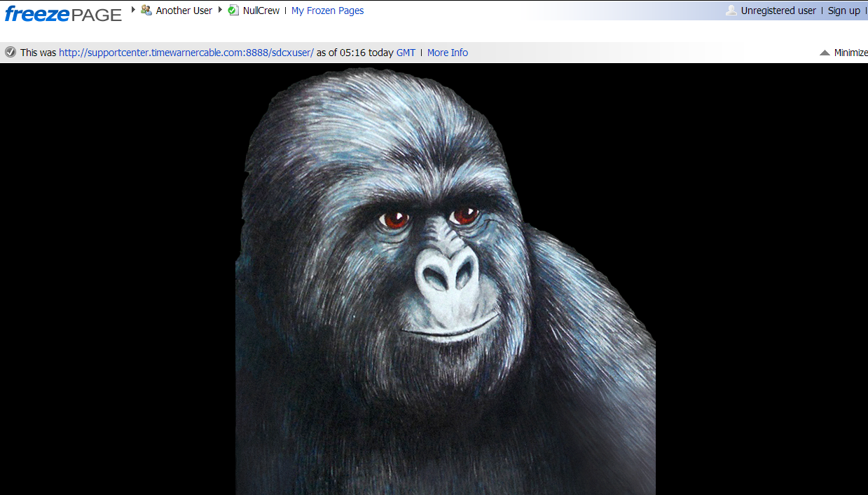The width and height of the screenshot is (868, 495).
Task: Click the 'Unregistered user' text
Action: [778, 11]
